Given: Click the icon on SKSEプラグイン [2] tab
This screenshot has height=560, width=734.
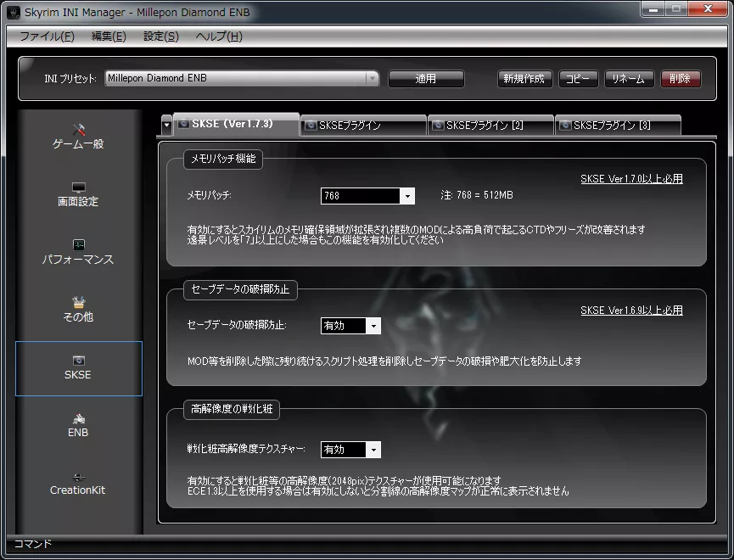Looking at the screenshot, I should tap(438, 125).
